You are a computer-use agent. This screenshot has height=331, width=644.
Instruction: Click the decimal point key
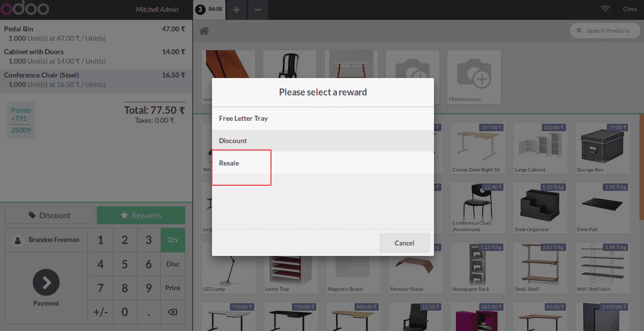click(148, 312)
